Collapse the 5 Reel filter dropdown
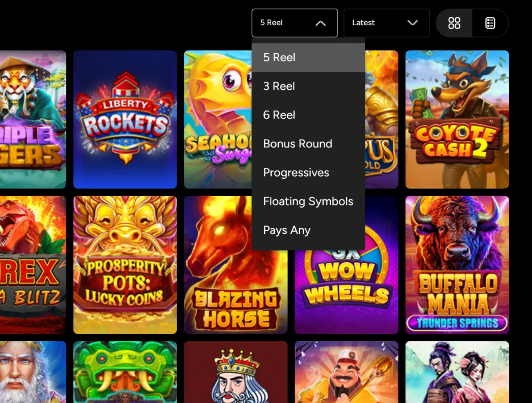This screenshot has height=403, width=532. [x=295, y=23]
